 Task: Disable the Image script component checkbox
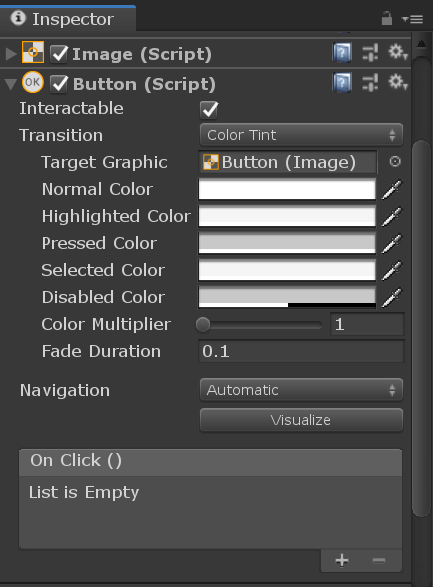59,54
